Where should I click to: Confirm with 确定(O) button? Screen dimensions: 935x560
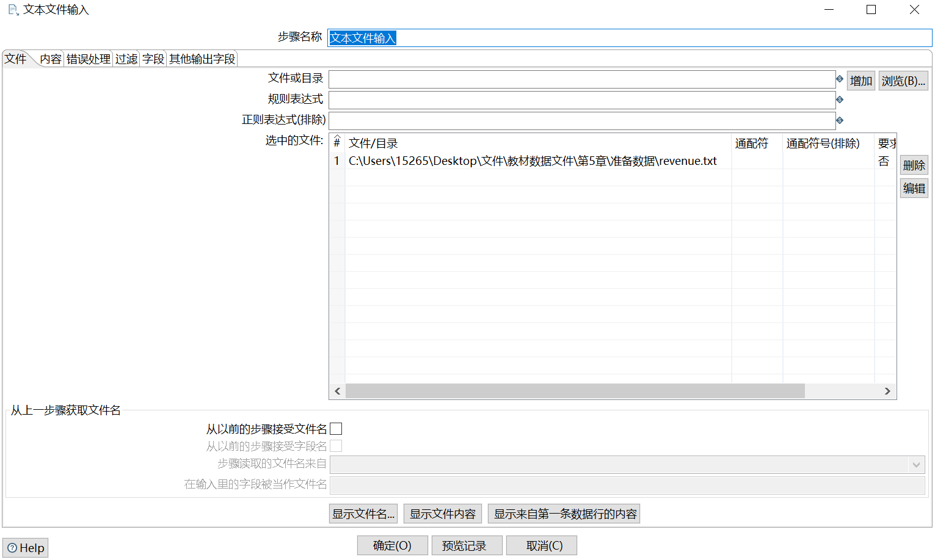392,545
